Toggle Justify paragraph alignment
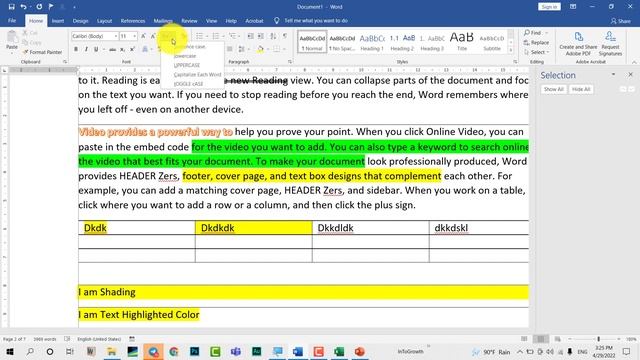Image resolution: width=640 pixels, height=360 pixels. (230, 49)
